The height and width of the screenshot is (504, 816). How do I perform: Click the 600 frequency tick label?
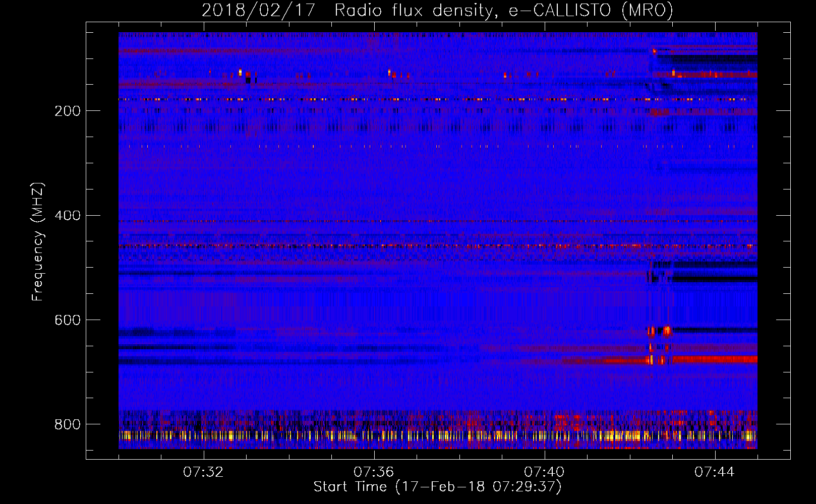coord(68,320)
